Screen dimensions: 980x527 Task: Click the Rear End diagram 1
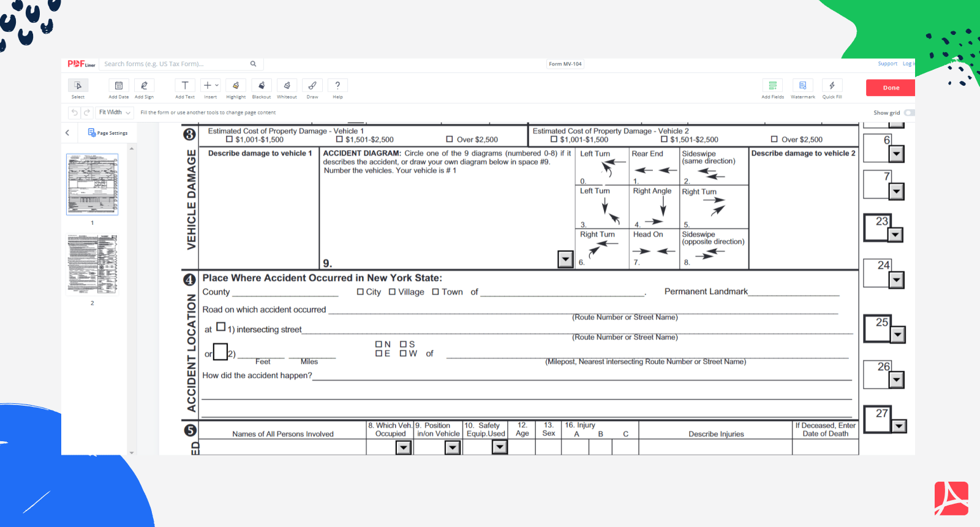[x=654, y=166]
